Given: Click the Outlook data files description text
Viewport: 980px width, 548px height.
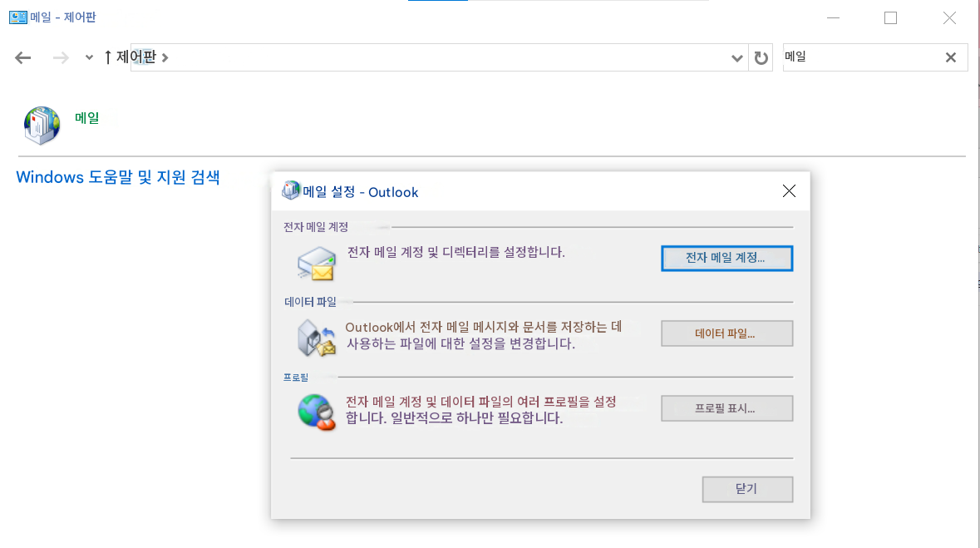Looking at the screenshot, I should [484, 335].
